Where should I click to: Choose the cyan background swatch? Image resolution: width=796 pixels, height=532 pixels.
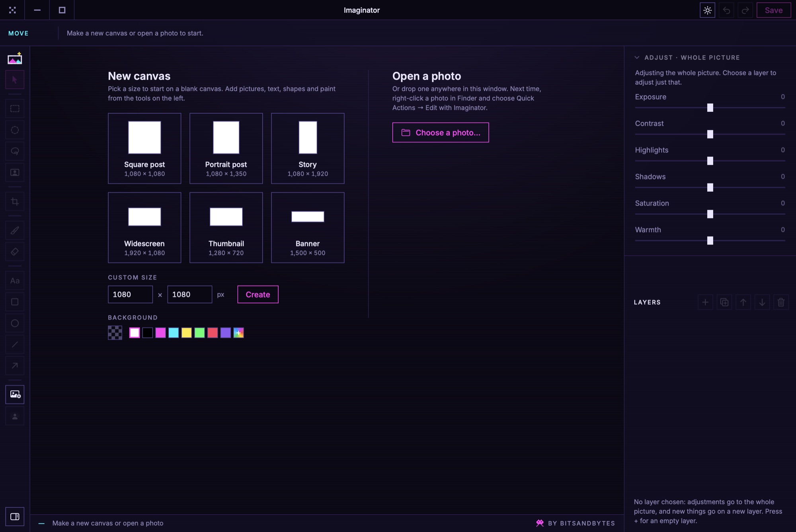174,333
